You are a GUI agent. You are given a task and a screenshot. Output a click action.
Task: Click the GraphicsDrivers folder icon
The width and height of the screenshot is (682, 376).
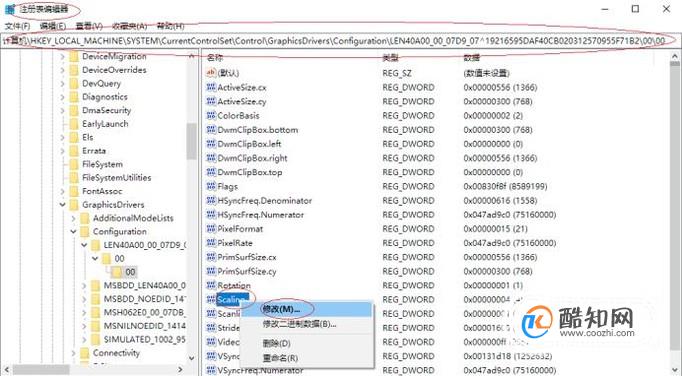(74, 205)
